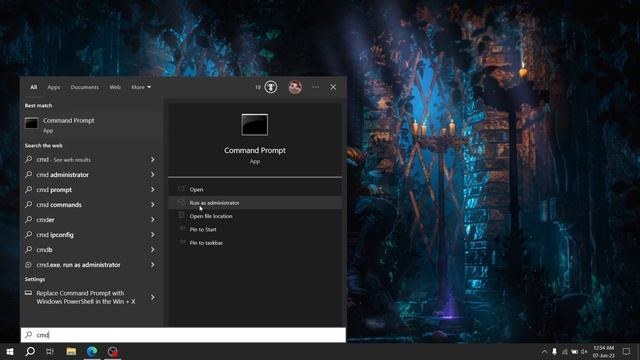The image size is (640, 360).
Task: Select Pin to taskbar option
Action: click(x=255, y=243)
